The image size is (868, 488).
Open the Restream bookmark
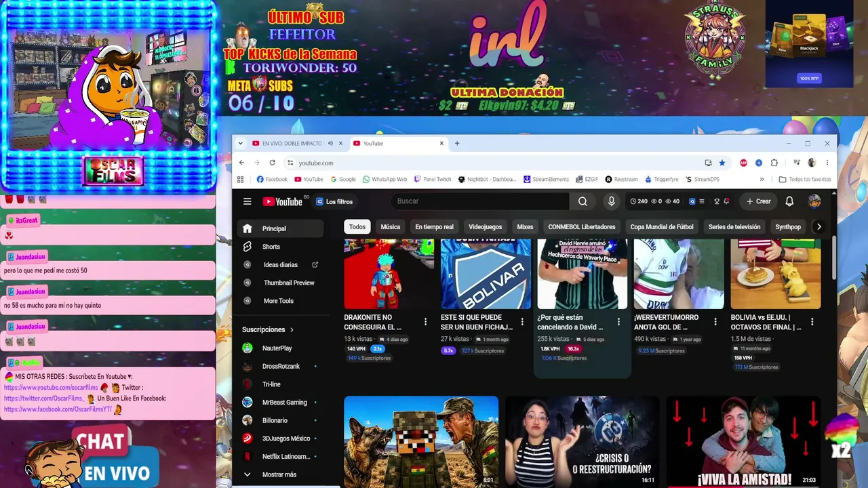pyautogui.click(x=621, y=180)
